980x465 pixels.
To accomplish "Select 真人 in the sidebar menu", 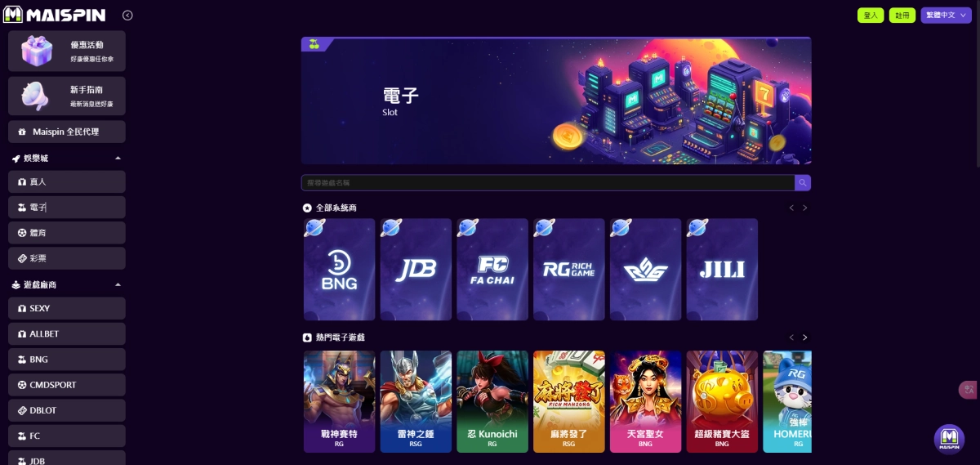I will click(x=67, y=181).
